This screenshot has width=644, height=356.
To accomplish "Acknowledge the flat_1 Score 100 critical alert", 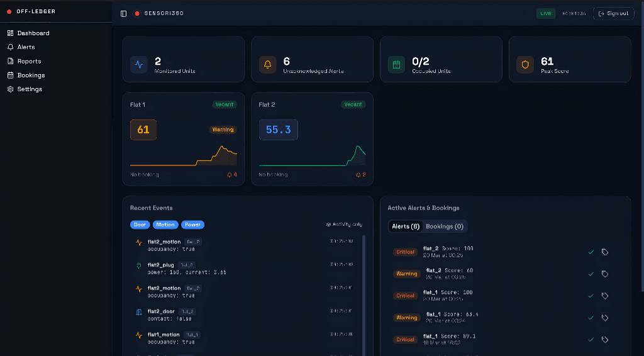I will pyautogui.click(x=591, y=296).
